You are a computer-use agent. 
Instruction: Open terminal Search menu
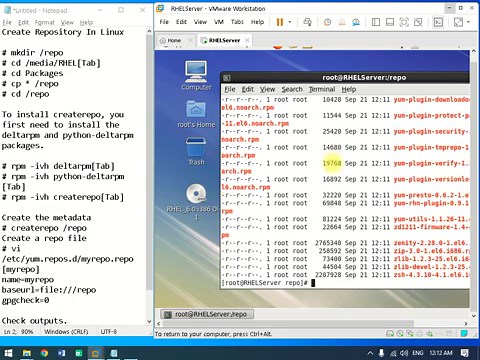292,89
